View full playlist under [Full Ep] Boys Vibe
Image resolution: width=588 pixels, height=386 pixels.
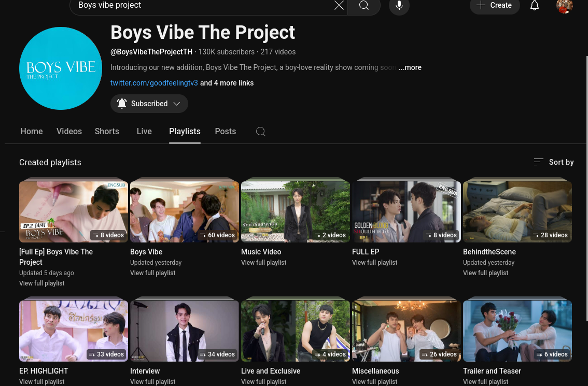pyautogui.click(x=41, y=283)
